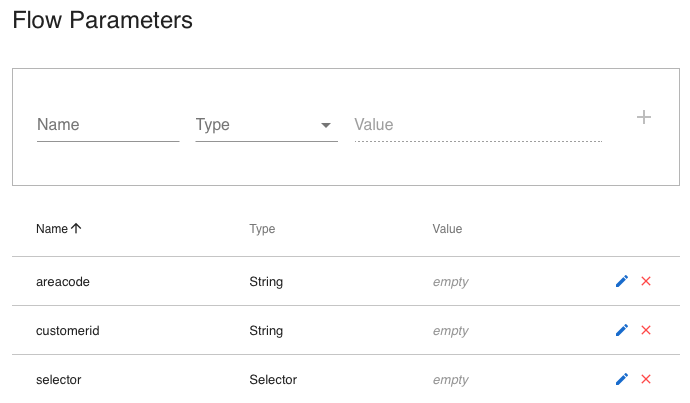The width and height of the screenshot is (690, 403).
Task: Edit the selector parameter
Action: 621,379
